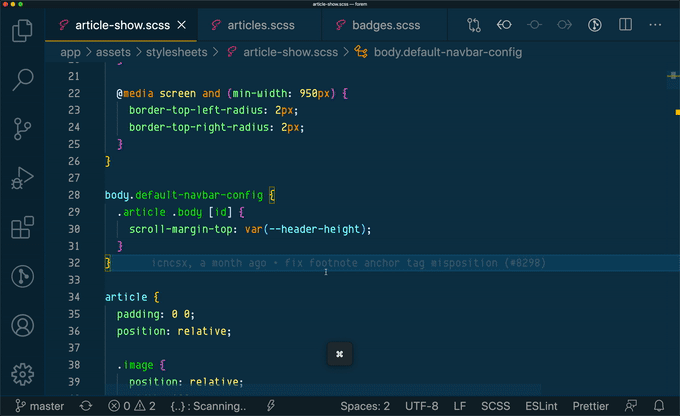This screenshot has height=416, width=680.
Task: Click the article selector on line 34
Action: 126,297
